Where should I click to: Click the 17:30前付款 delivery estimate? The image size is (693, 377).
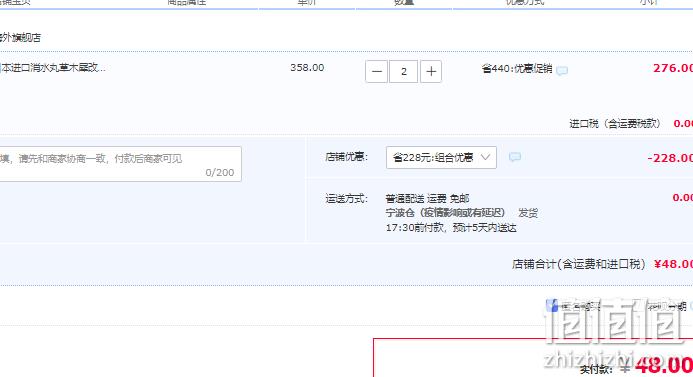coord(451,228)
